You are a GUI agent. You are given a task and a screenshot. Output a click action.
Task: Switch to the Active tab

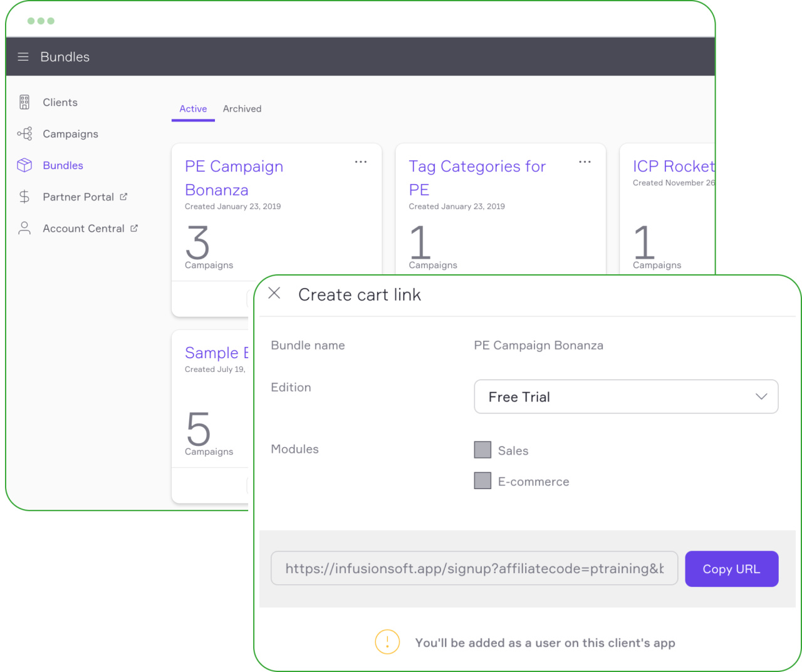click(x=193, y=109)
